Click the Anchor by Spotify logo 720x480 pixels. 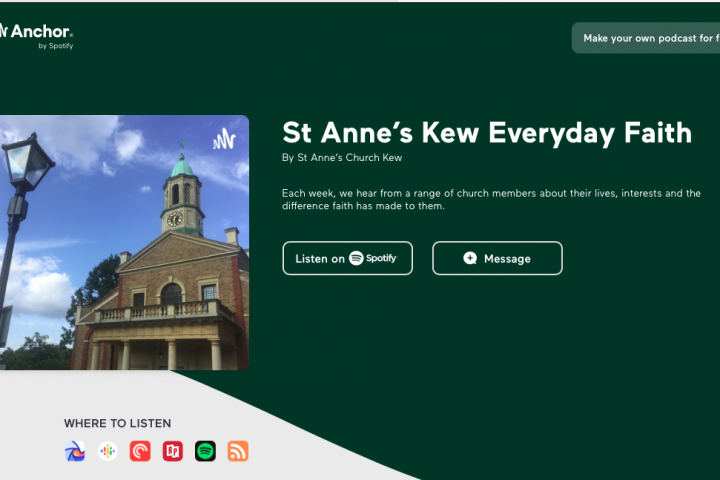point(36,36)
